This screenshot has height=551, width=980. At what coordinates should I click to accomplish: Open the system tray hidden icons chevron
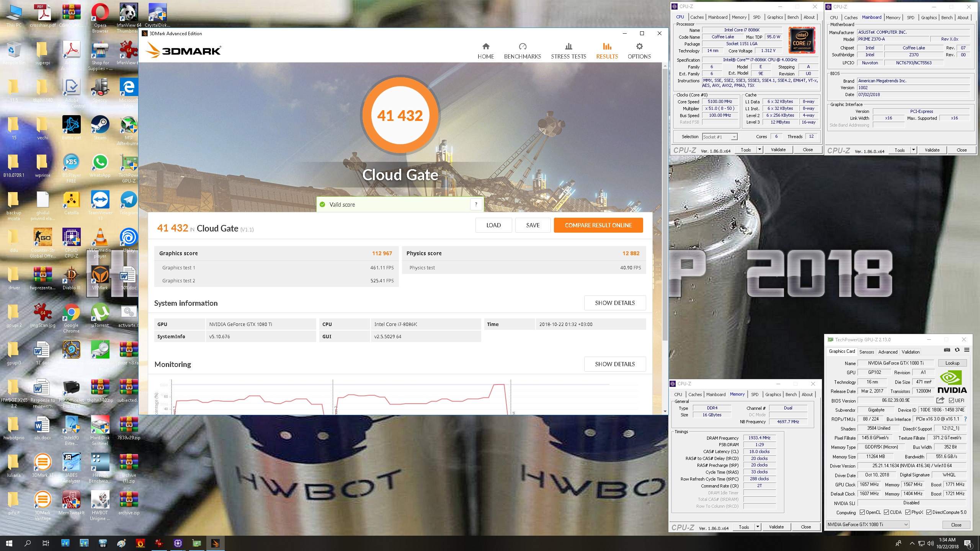pos(912,543)
